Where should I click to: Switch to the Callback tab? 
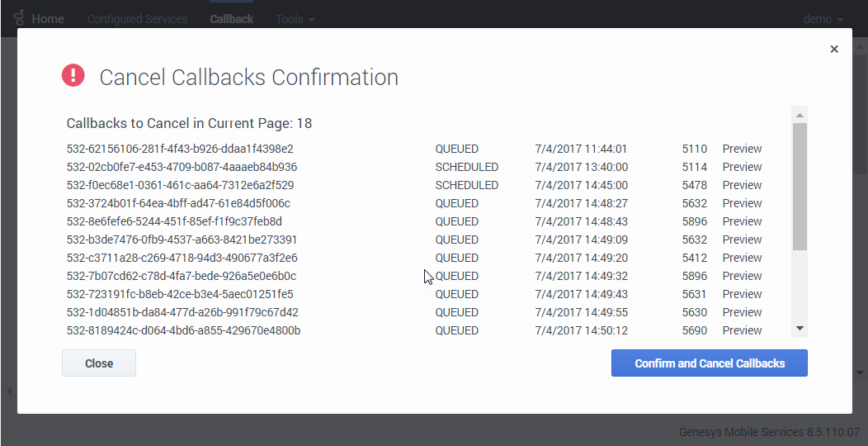(231, 19)
